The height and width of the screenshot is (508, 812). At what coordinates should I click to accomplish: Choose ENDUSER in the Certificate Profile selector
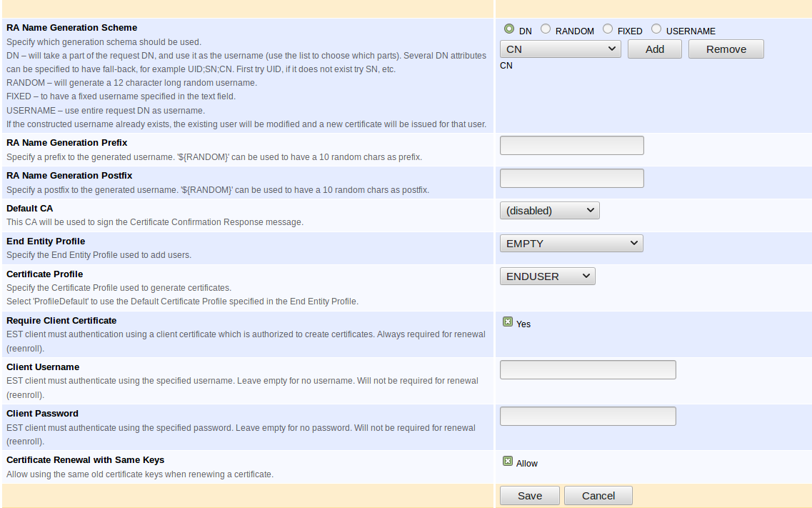pyautogui.click(x=547, y=276)
